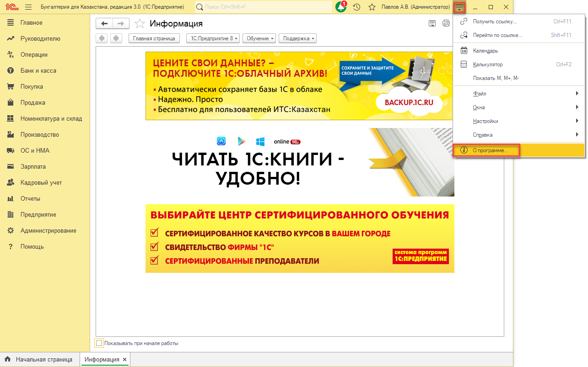Add Информация page to favorites star
The image size is (588, 367).
tap(140, 24)
